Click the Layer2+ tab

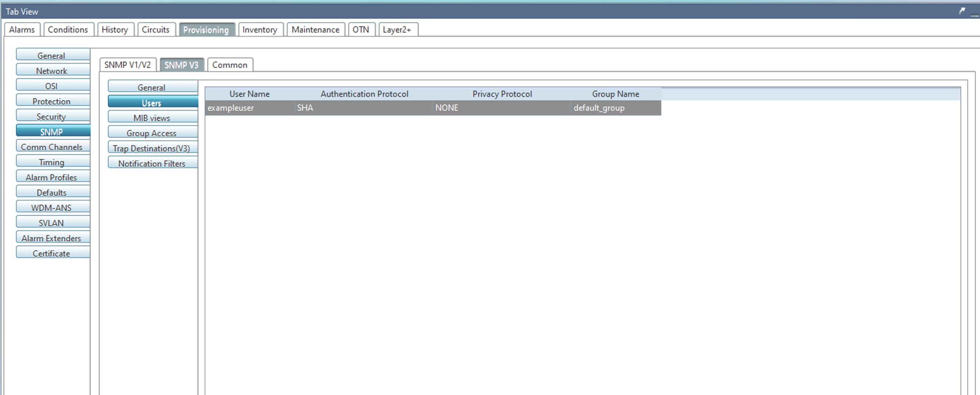397,30
